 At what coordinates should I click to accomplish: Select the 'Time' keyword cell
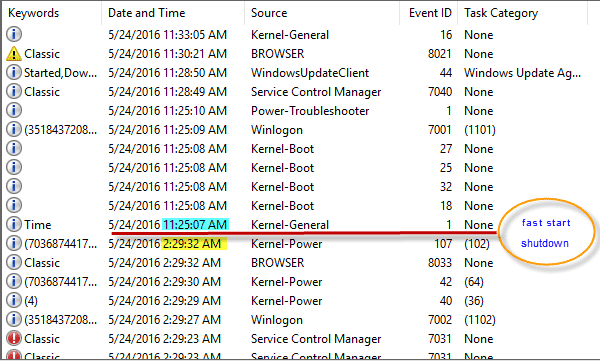point(38,225)
